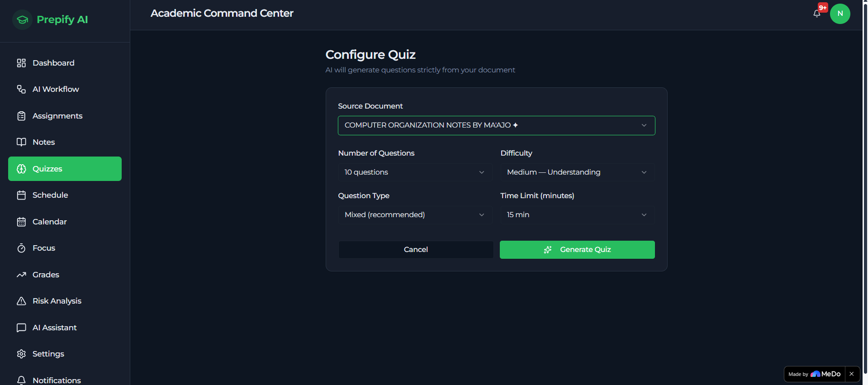Viewport: 868px width, 385px height.
Task: Expand the Source Document dropdown
Action: point(496,125)
